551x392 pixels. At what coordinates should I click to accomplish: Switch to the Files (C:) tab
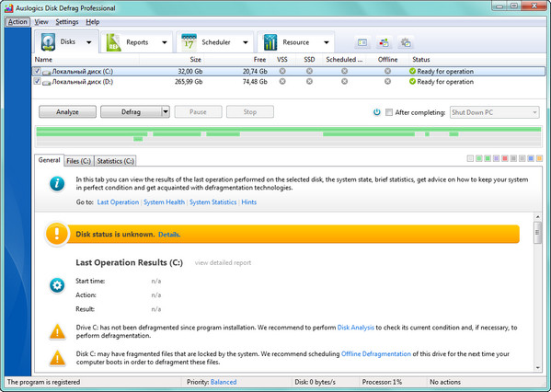click(79, 161)
